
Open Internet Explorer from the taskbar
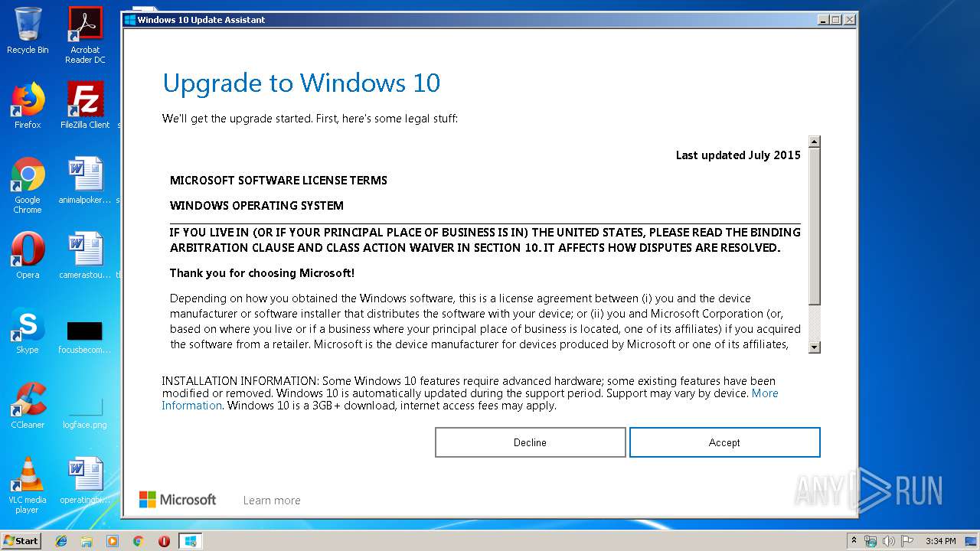coord(61,541)
